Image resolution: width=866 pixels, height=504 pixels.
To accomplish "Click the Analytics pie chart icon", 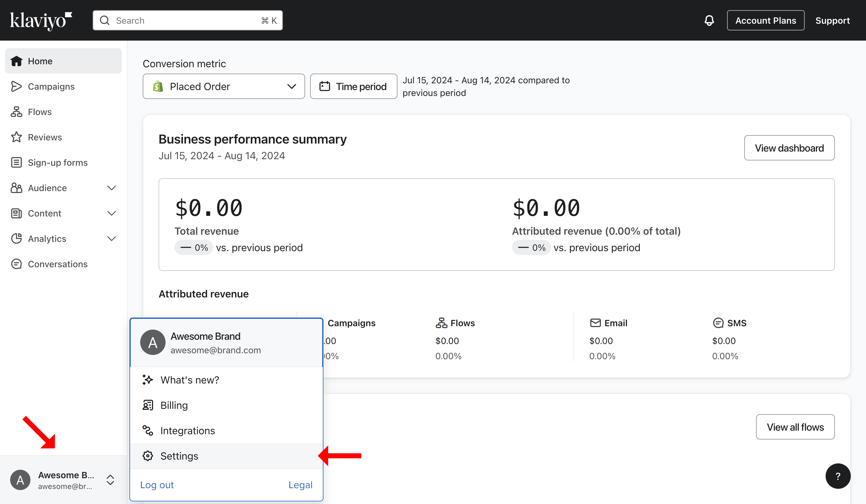I will pos(16,239).
